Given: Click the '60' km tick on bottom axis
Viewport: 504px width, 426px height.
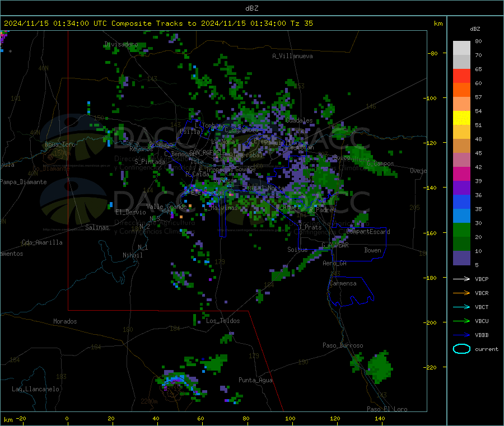Looking at the screenshot, I should 200,418.
